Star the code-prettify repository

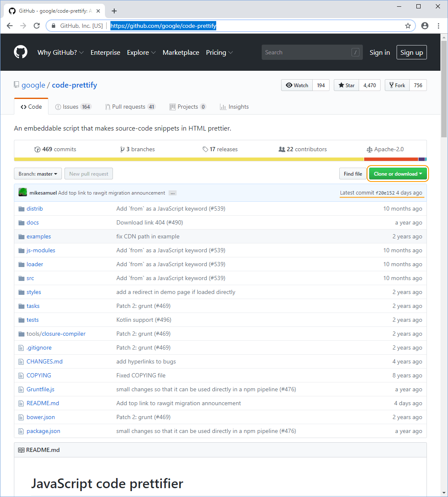tap(346, 85)
